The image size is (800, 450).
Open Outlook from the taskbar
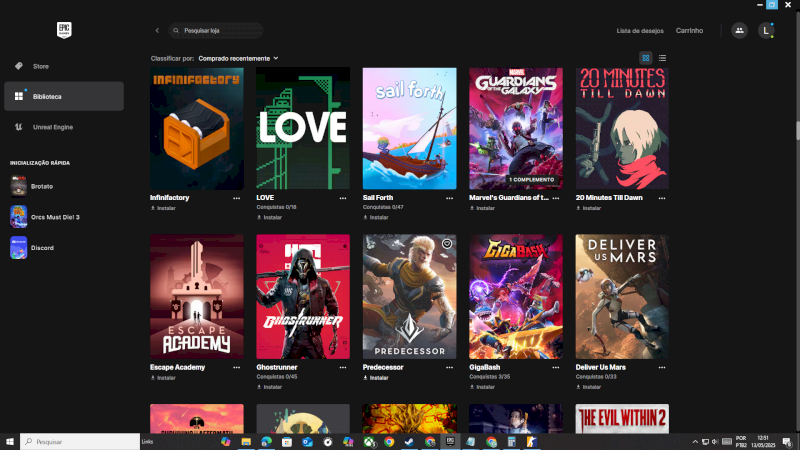pos(307,442)
